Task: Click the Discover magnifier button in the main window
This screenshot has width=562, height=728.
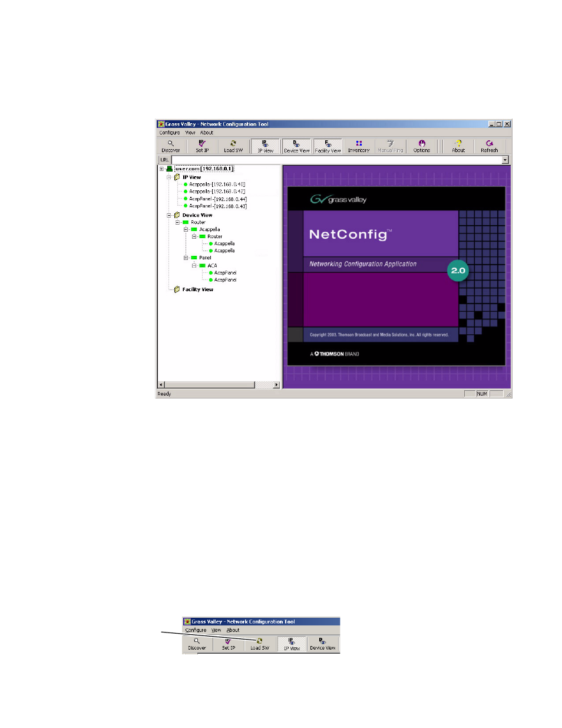Action: (171, 146)
